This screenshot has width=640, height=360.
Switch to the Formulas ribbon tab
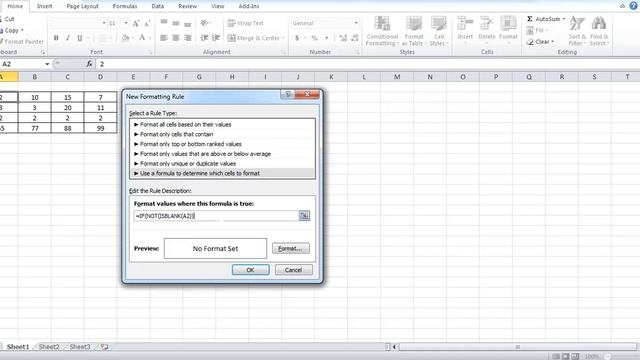125,6
